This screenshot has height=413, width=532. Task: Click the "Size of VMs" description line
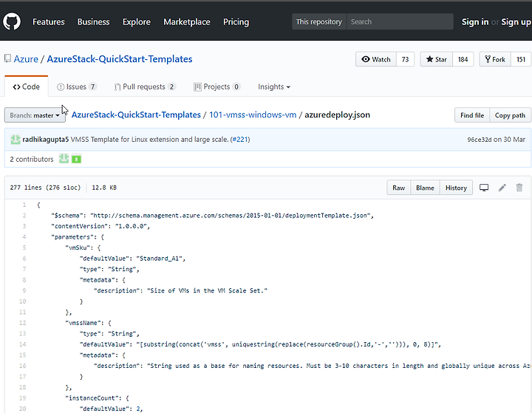coord(180,290)
